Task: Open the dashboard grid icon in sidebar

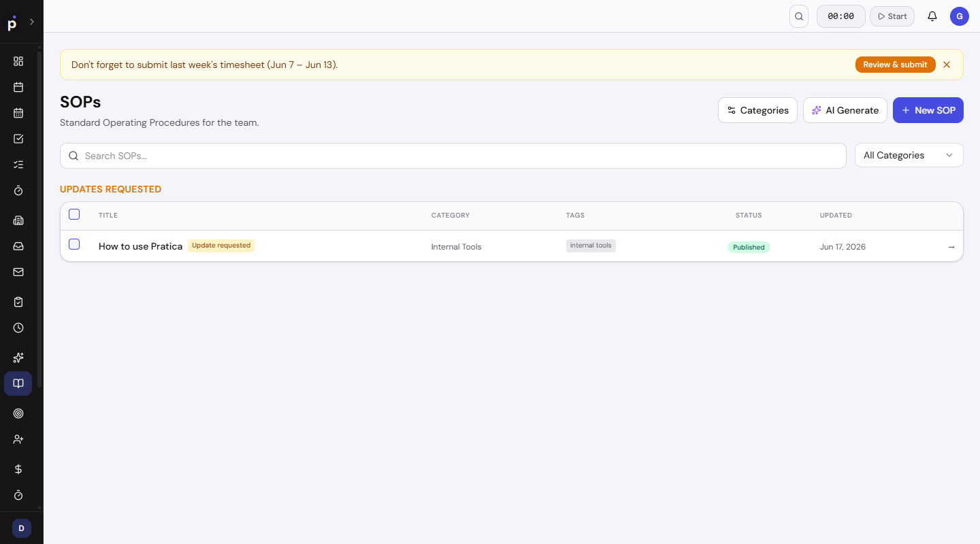Action: coord(18,61)
